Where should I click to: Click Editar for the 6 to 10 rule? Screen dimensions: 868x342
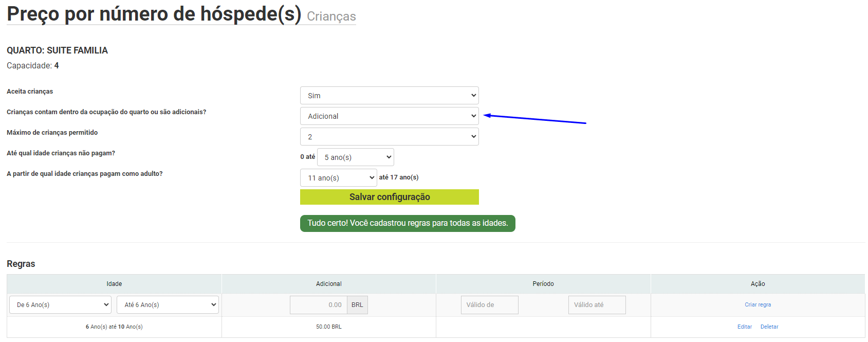(744, 327)
